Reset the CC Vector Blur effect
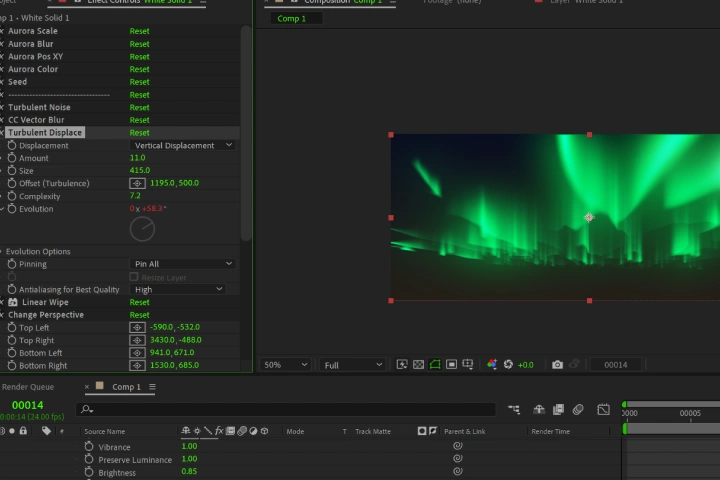The width and height of the screenshot is (720, 480). [139, 120]
